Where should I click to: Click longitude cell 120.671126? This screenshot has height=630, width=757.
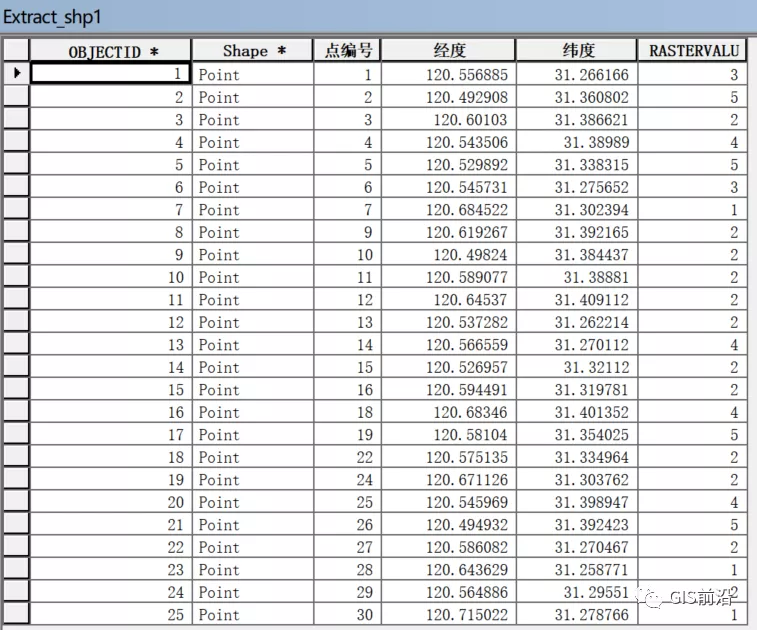(449, 479)
